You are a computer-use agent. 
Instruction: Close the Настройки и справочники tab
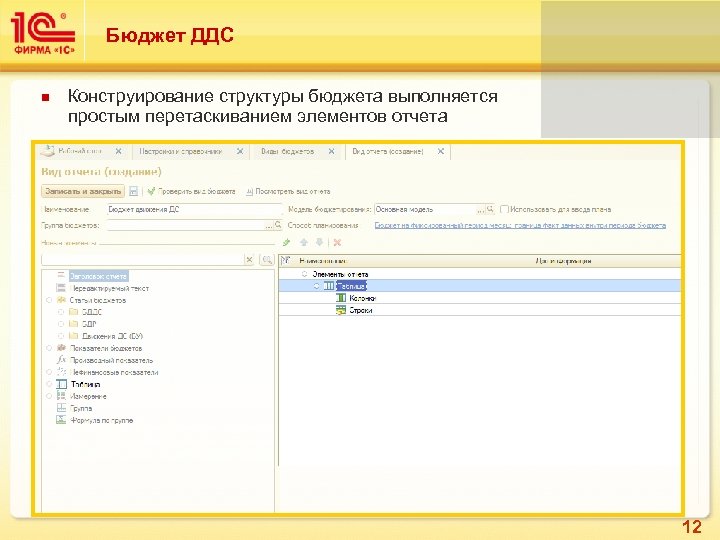pos(240,151)
